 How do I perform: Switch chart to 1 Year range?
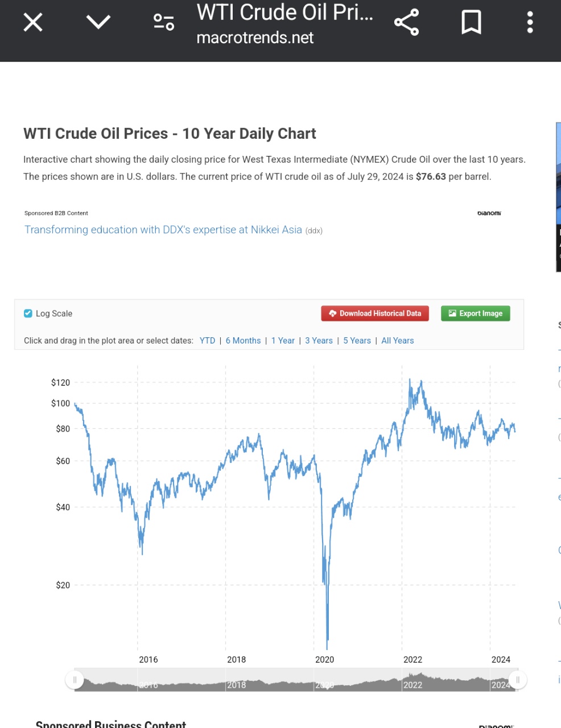(x=283, y=341)
